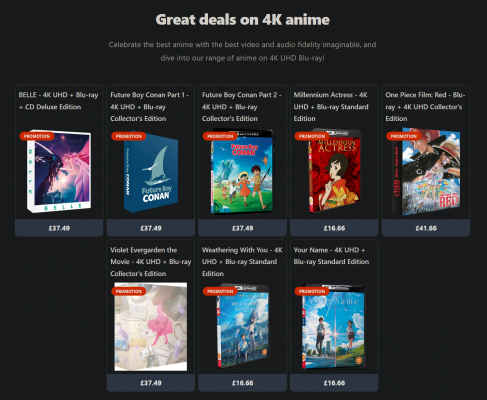The height and width of the screenshot is (400, 487).
Task: Open the Future Boy Conan Part 2 cover image
Action: (x=242, y=171)
